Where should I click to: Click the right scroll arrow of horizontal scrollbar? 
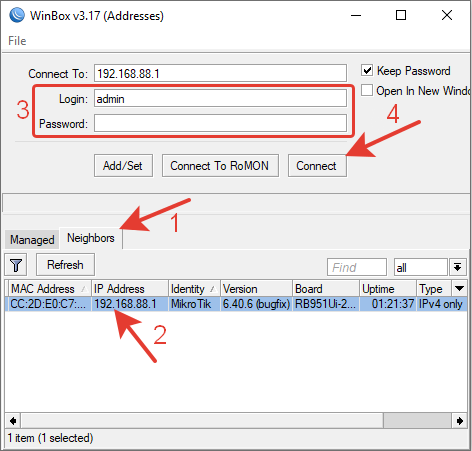point(460,421)
